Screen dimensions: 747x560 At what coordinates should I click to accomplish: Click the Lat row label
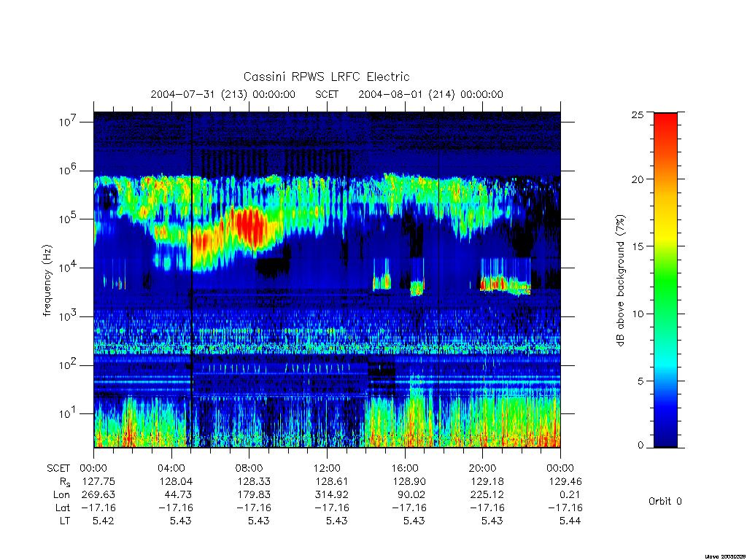coord(63,508)
